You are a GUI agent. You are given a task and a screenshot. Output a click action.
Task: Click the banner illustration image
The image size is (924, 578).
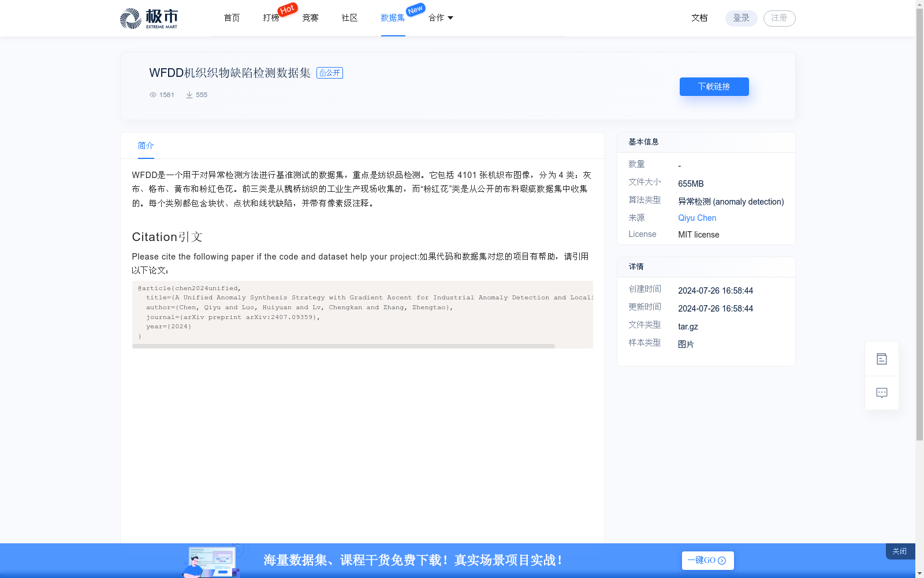click(x=212, y=561)
